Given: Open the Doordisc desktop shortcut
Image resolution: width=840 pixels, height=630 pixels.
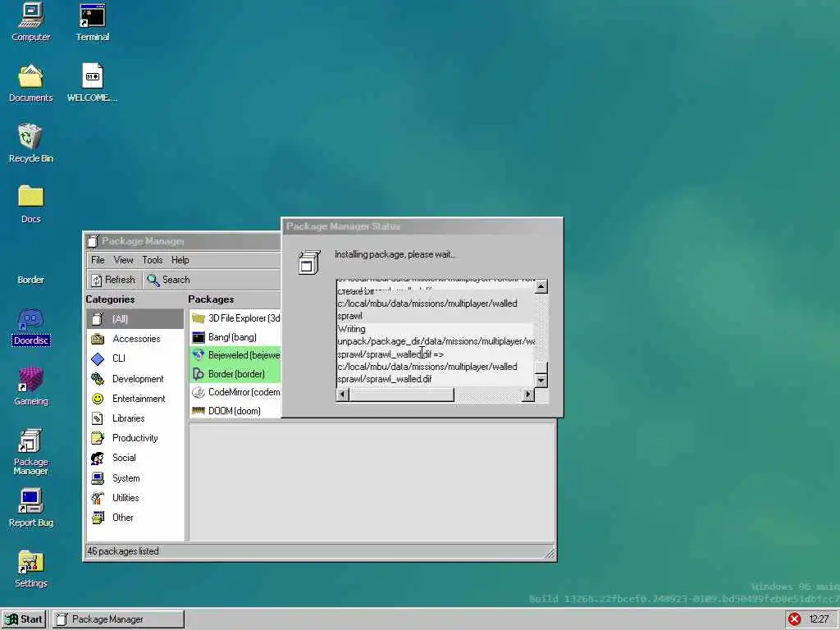Looking at the screenshot, I should [x=30, y=326].
